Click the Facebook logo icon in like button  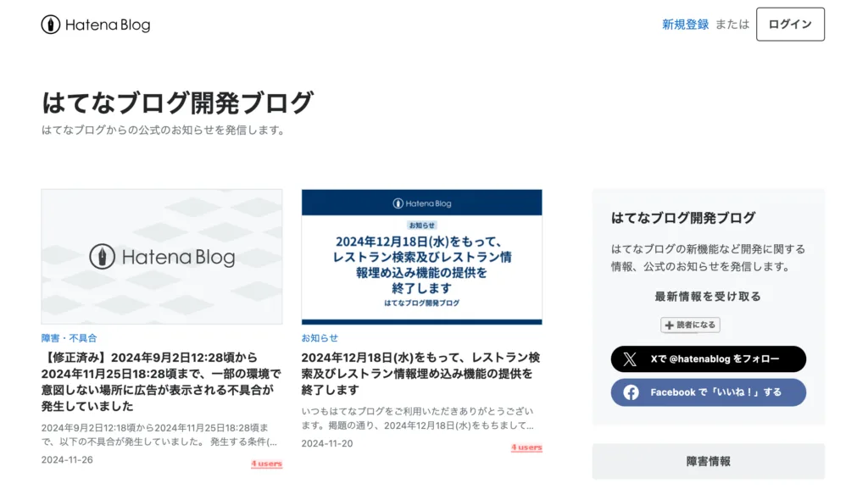631,392
